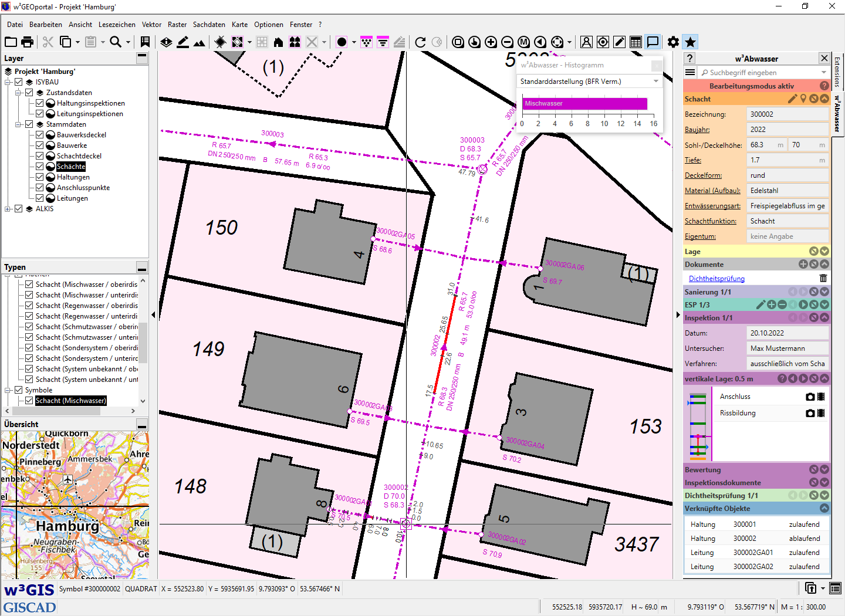Click the camera icon beside Rissbildung
This screenshot has width=845, height=616.
[810, 413]
